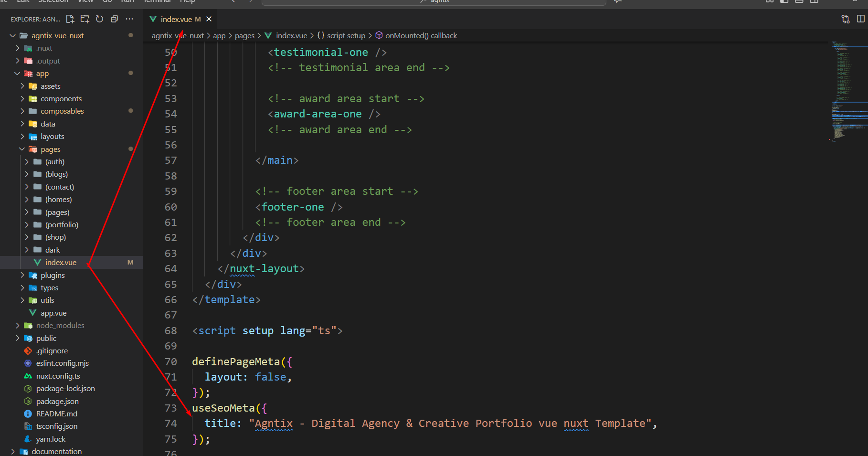868x456 pixels.
Task: Close the index.vue editor tab
Action: (209, 19)
